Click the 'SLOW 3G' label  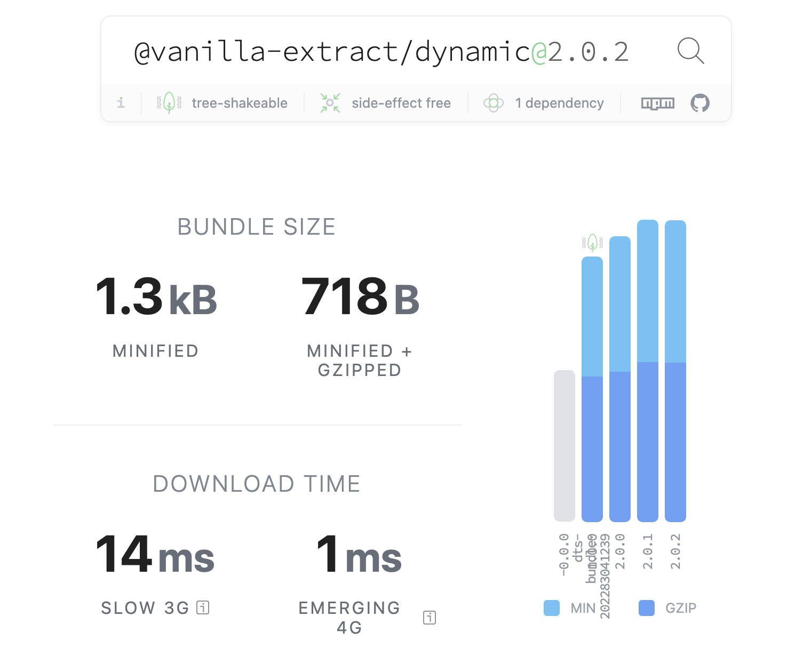(145, 608)
